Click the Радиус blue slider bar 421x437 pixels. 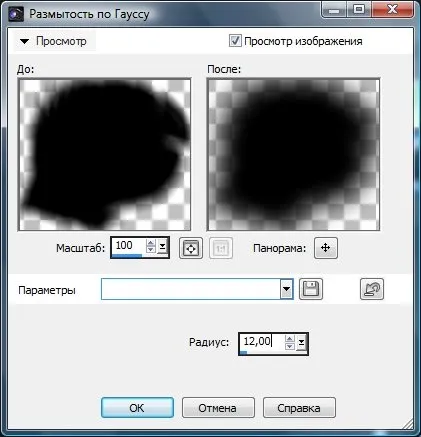[244, 352]
